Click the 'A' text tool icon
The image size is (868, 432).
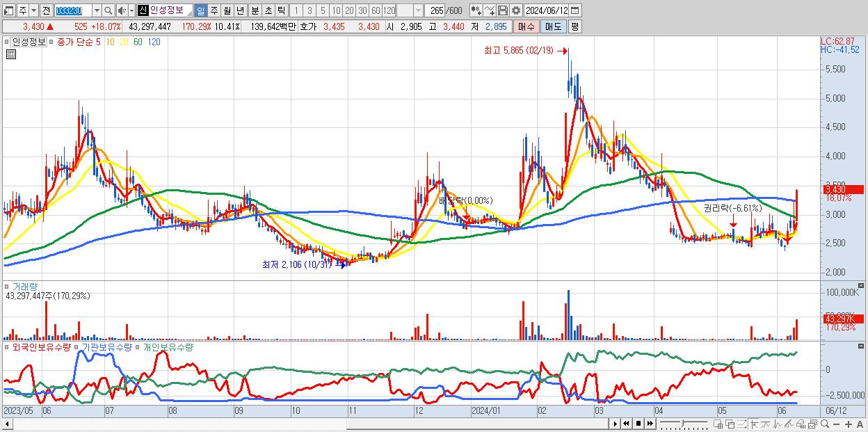coord(860,424)
